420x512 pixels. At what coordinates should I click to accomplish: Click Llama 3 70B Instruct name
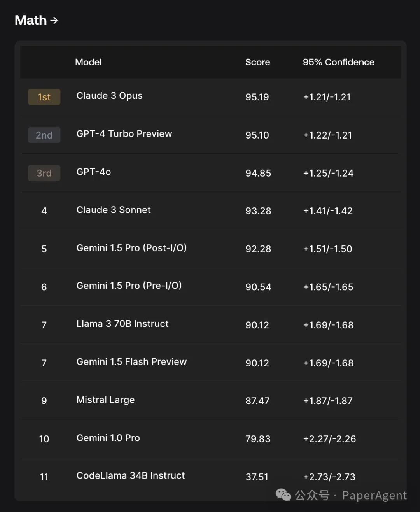click(122, 324)
